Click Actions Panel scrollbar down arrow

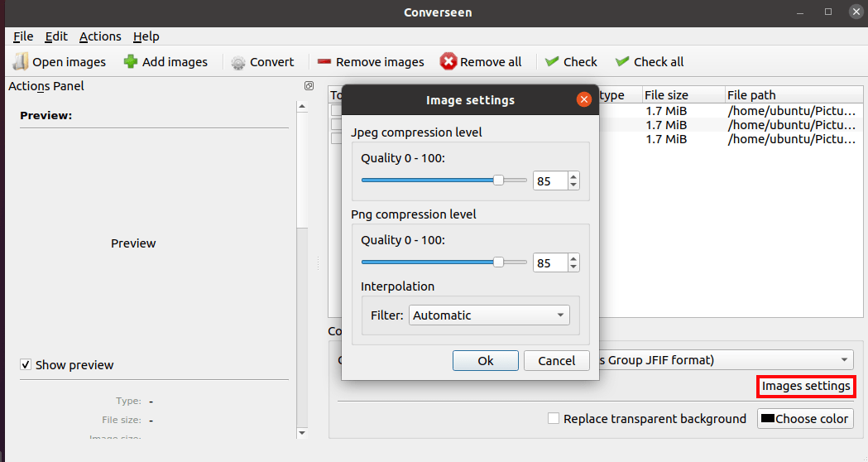tap(302, 433)
